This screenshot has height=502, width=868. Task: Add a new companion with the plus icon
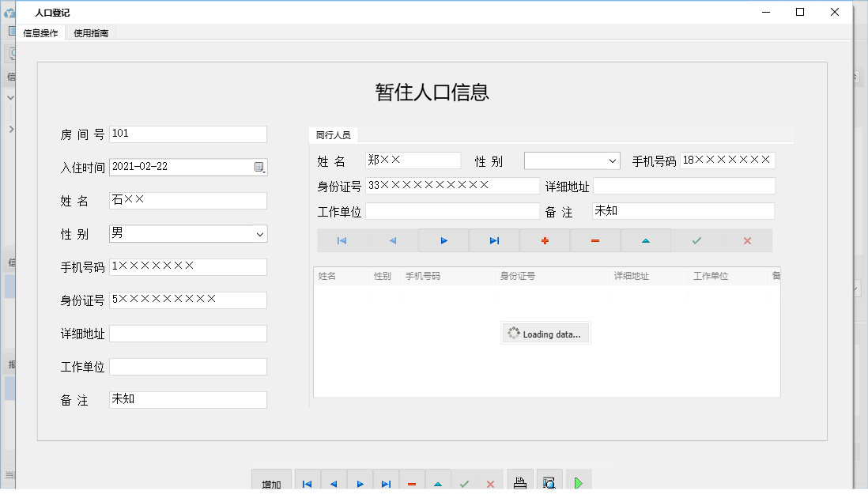pos(545,240)
